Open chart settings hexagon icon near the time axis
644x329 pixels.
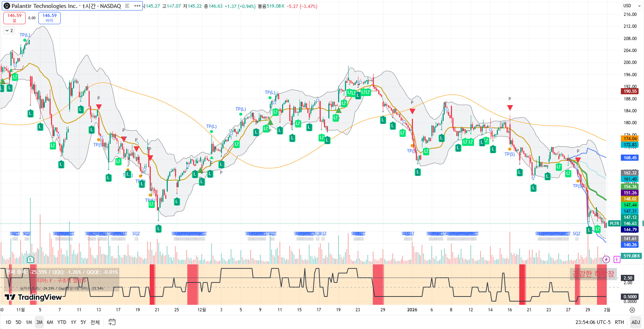632,310
